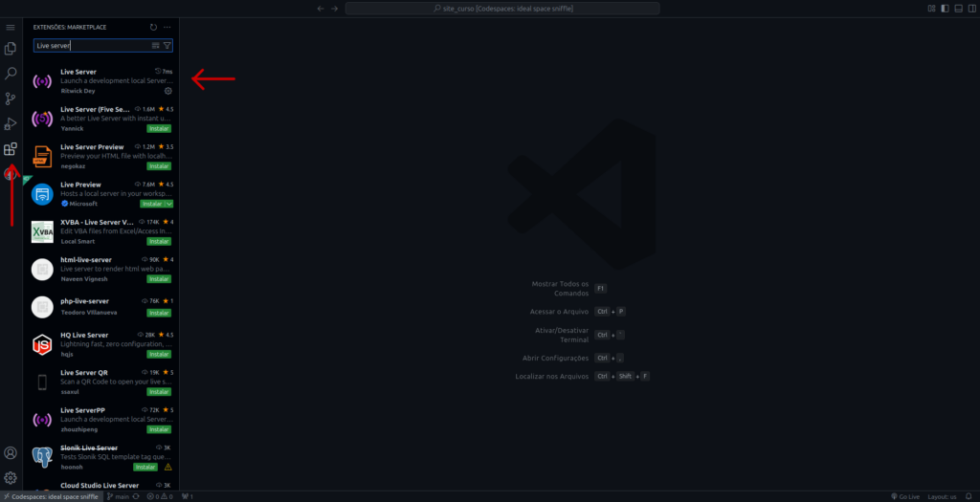Open the extensions panel more actions menu
The image size is (980, 502).
167,28
